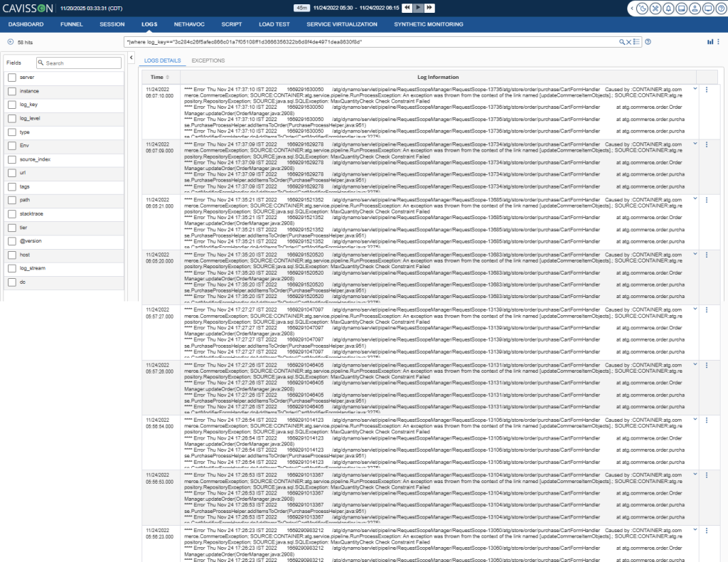Enable the log_level field checkbox

[x=11, y=118]
